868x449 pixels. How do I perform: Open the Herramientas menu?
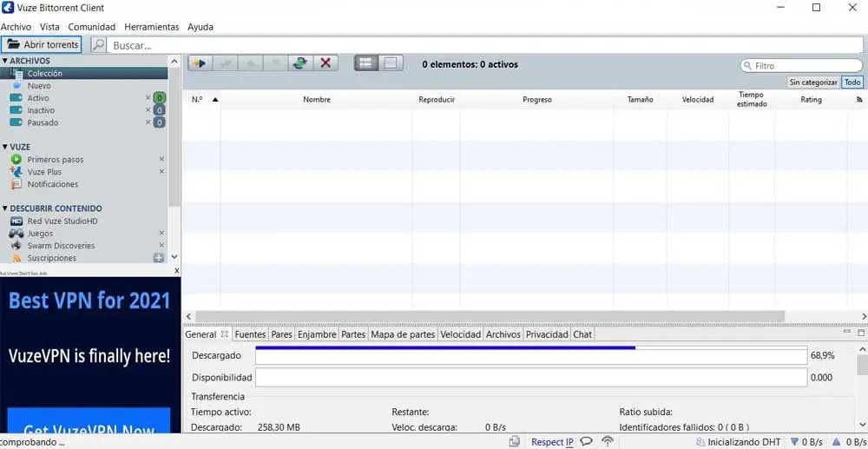pos(152,27)
